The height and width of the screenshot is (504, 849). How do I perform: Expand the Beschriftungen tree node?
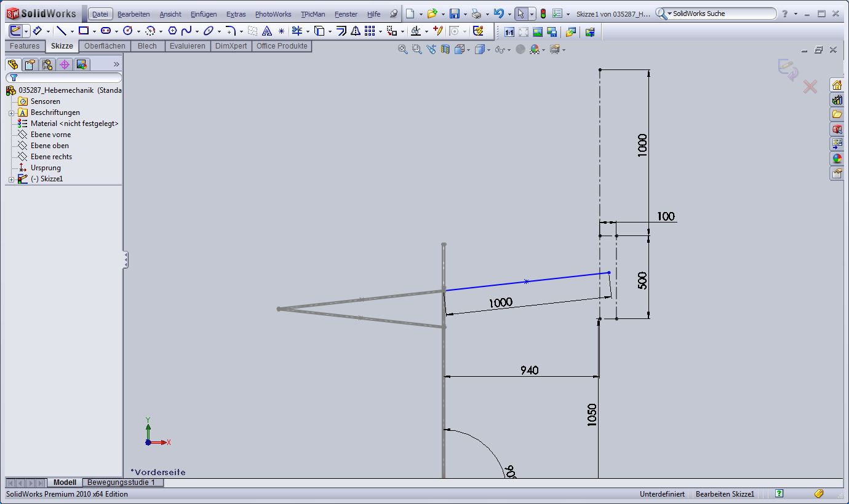point(11,112)
